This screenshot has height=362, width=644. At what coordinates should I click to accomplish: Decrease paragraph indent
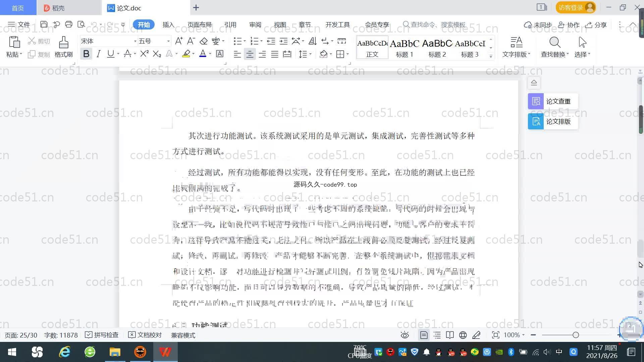click(271, 41)
